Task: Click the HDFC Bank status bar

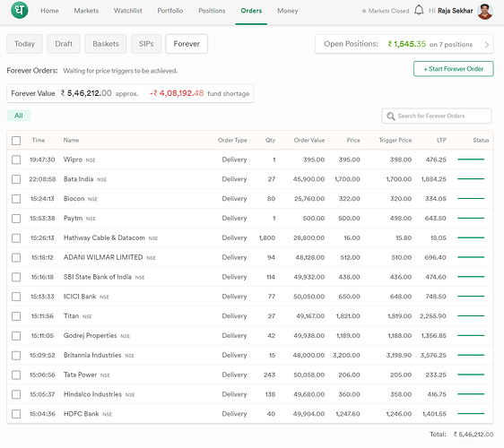Action: [x=471, y=414]
